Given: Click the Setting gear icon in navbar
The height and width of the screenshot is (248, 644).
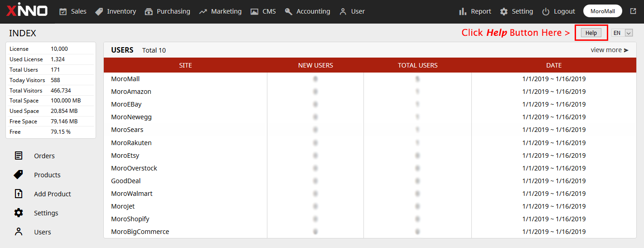Looking at the screenshot, I should [x=504, y=11].
